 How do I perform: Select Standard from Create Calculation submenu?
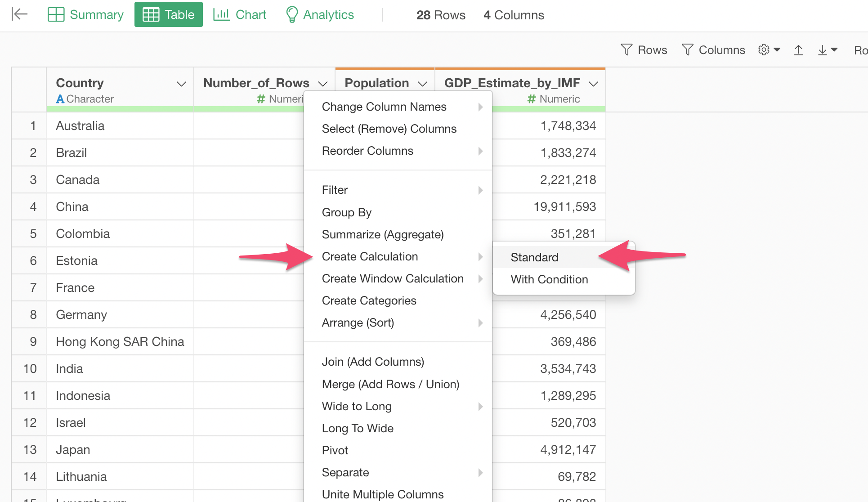[x=534, y=257]
